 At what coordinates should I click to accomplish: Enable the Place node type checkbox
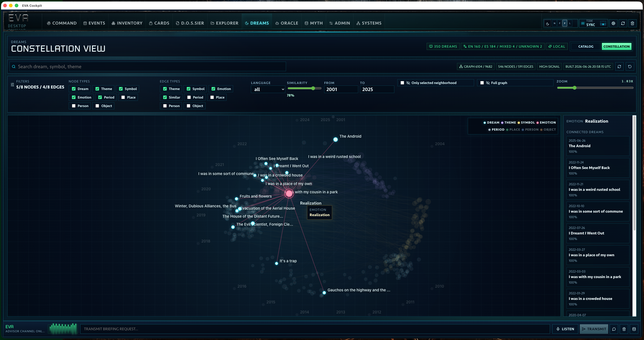[123, 97]
